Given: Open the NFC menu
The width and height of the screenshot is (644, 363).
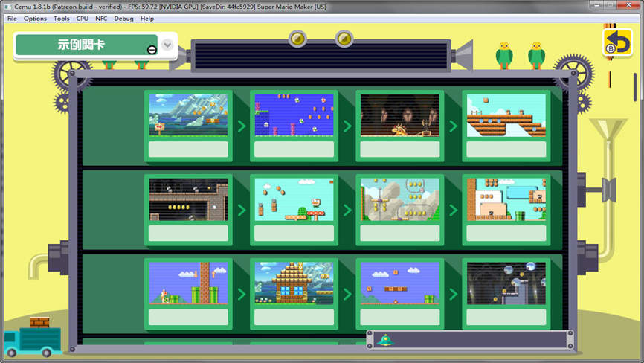Looking at the screenshot, I should coord(101,19).
